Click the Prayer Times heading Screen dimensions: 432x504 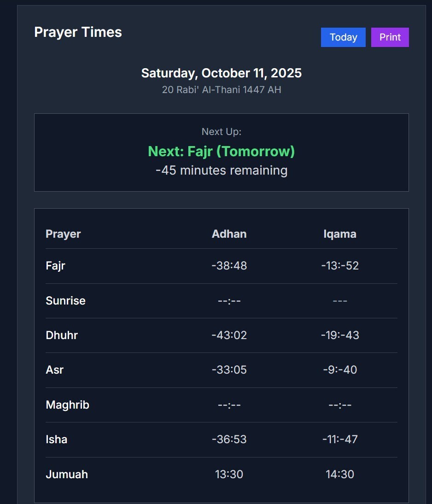[x=78, y=32]
